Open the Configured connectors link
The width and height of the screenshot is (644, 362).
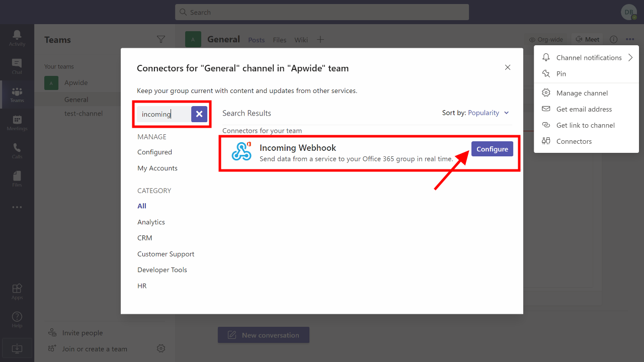click(x=154, y=152)
